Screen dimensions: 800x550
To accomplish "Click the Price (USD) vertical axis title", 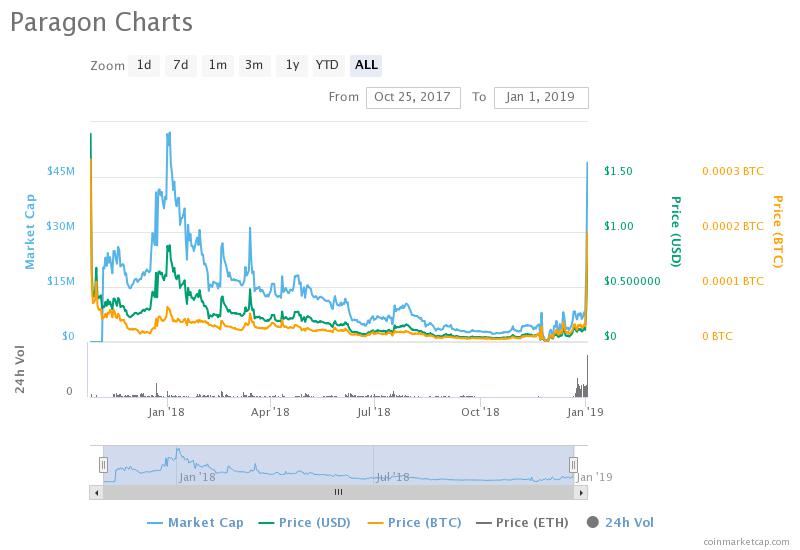I will click(x=676, y=232).
